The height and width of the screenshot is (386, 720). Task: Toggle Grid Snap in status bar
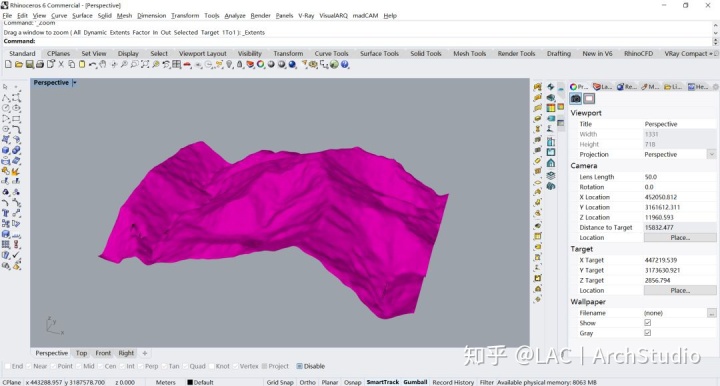click(x=280, y=382)
